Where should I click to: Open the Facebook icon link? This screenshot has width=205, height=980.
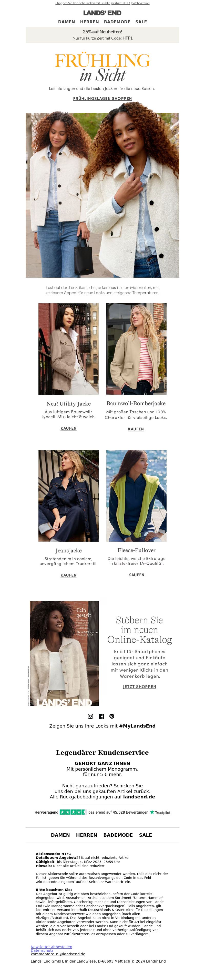(x=101, y=716)
